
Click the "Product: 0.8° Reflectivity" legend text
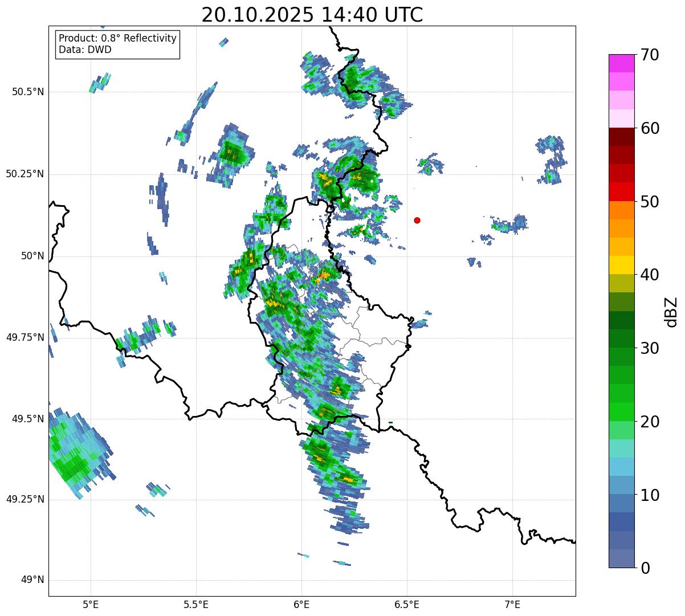(118, 38)
